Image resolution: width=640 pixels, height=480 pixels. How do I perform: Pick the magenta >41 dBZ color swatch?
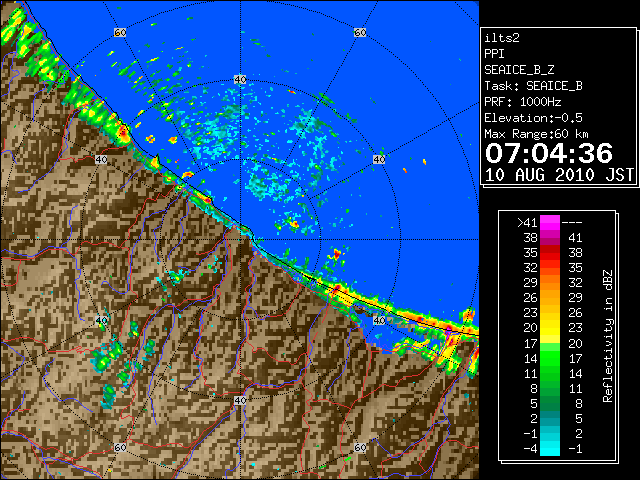click(x=550, y=223)
